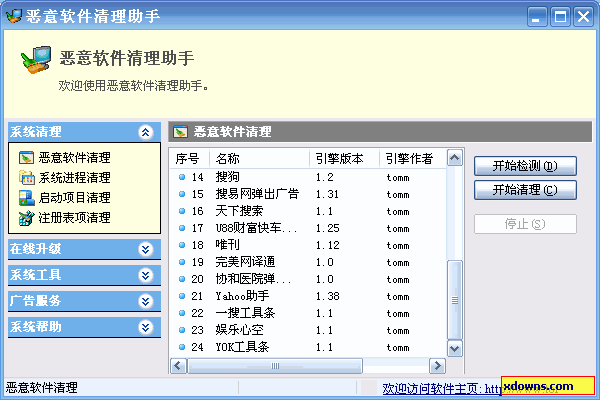Screen dimensions: 600x400
Task: Click the 系统进程清理 folder icon
Action: click(26, 178)
